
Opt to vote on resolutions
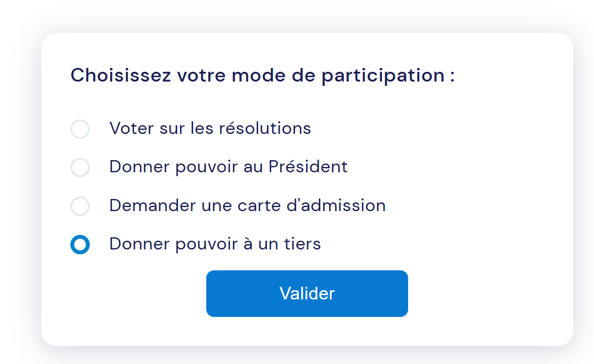[80, 129]
